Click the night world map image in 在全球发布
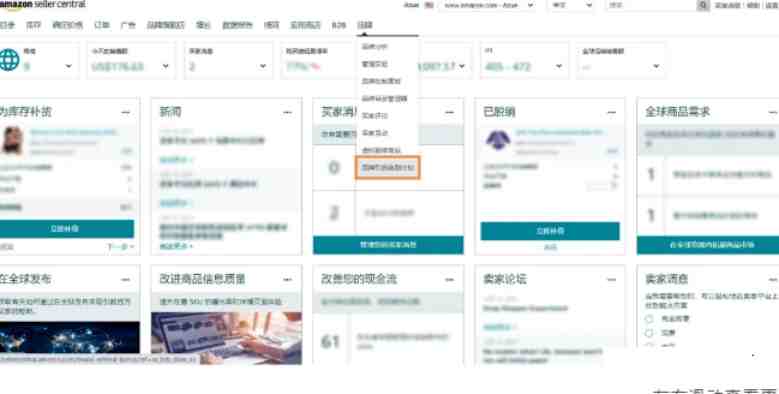Screen dimensions: 779x394 tap(70, 338)
